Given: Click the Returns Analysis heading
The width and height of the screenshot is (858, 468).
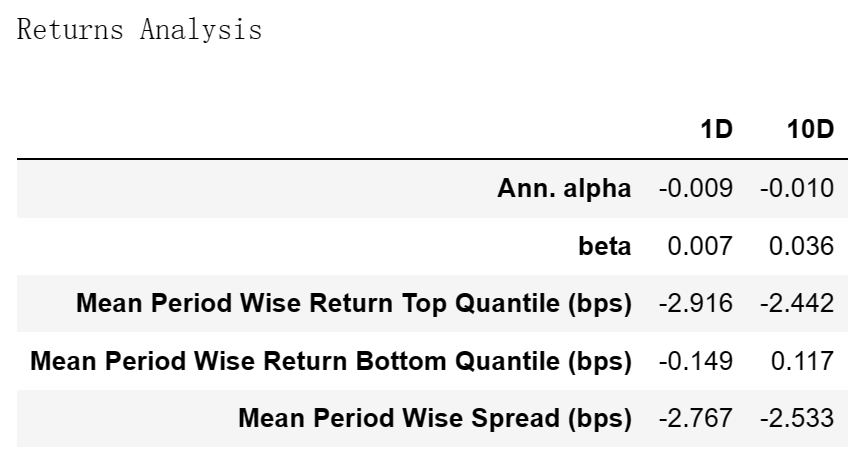Looking at the screenshot, I should click(140, 30).
